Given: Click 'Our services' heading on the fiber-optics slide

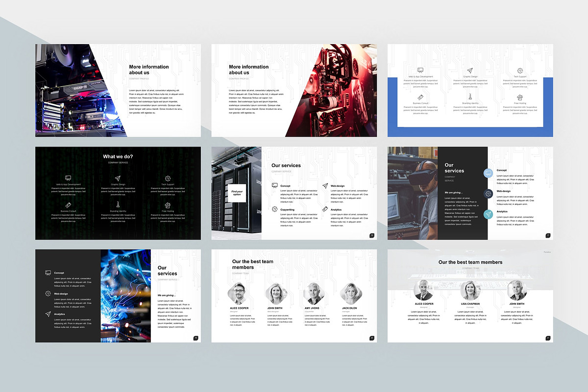Looking at the screenshot, I should 168,271.
